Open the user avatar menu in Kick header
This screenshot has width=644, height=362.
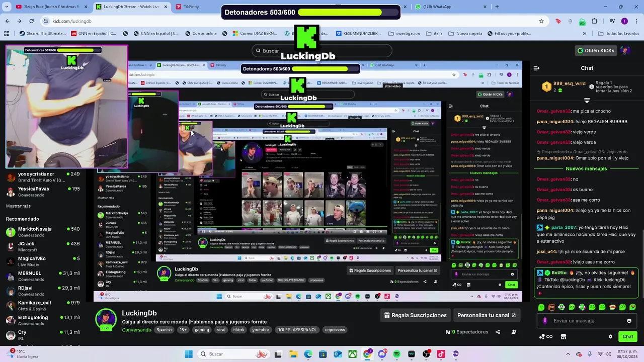click(625, 50)
